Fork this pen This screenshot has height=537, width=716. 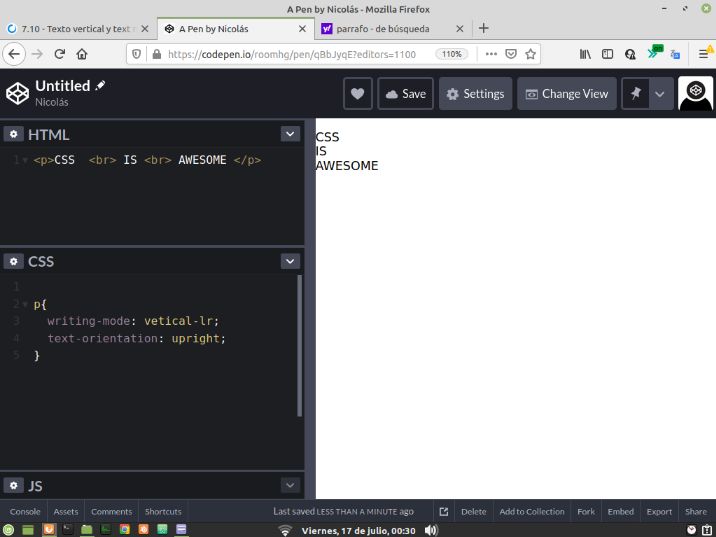pyautogui.click(x=586, y=511)
